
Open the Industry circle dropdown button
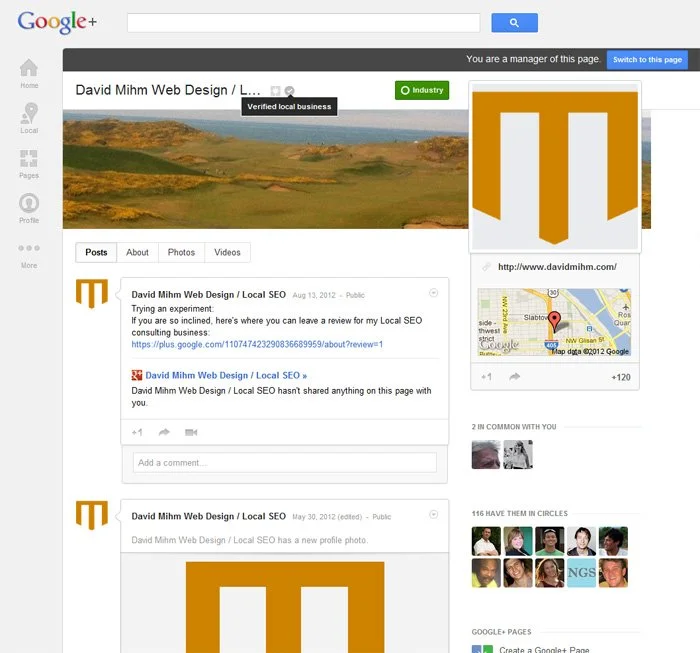(422, 90)
